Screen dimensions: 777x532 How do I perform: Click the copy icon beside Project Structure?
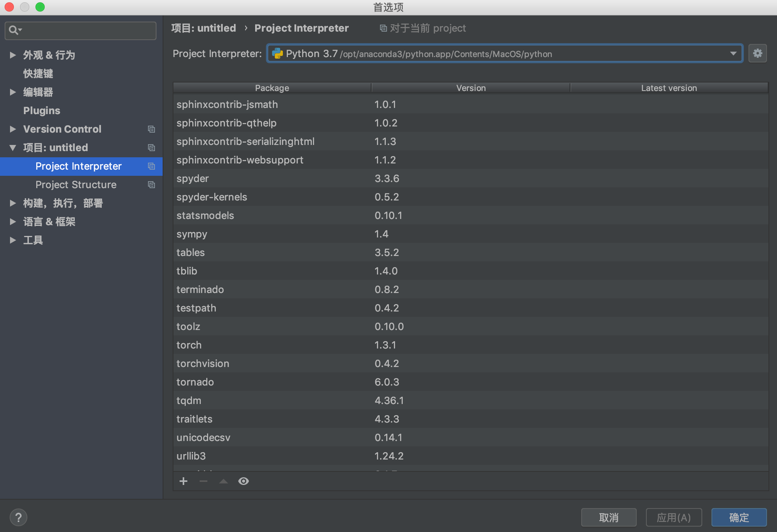coord(151,185)
